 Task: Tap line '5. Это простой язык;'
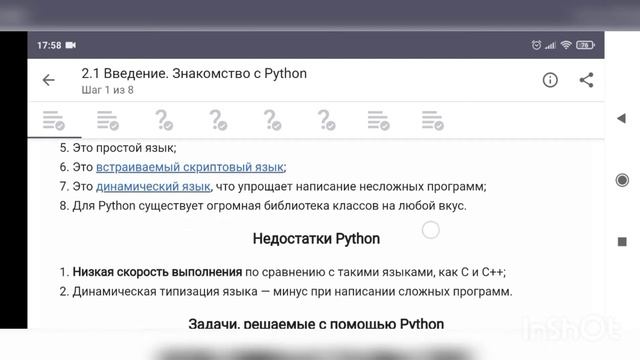(x=118, y=148)
